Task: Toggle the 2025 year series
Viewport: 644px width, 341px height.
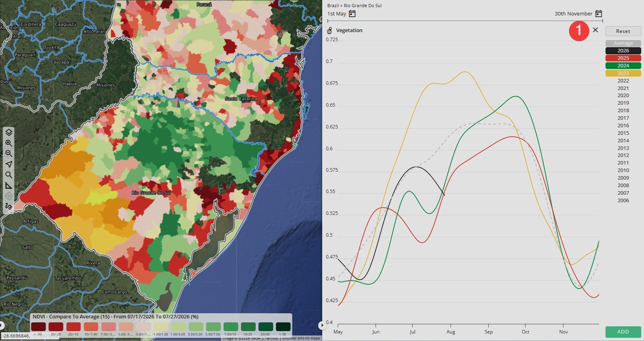Action: click(623, 58)
